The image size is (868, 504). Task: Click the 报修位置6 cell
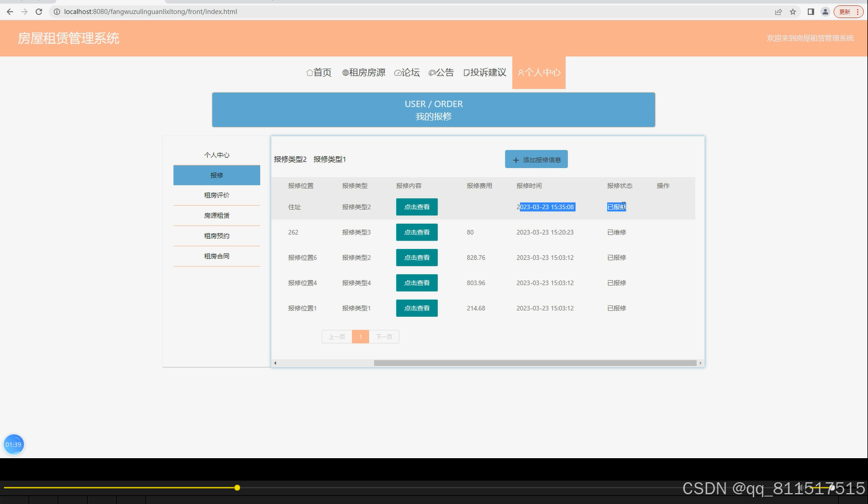coord(302,258)
